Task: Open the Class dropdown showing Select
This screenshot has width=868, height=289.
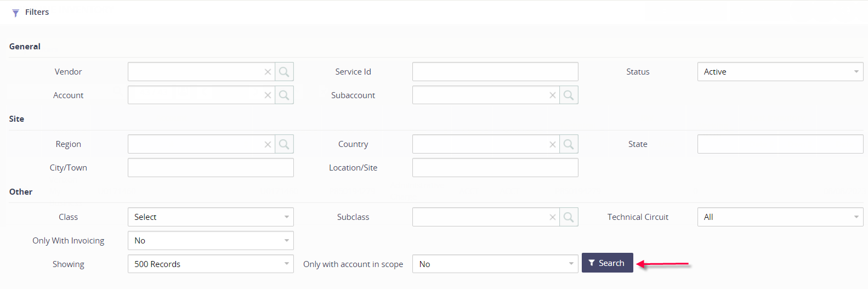Action: 211,217
